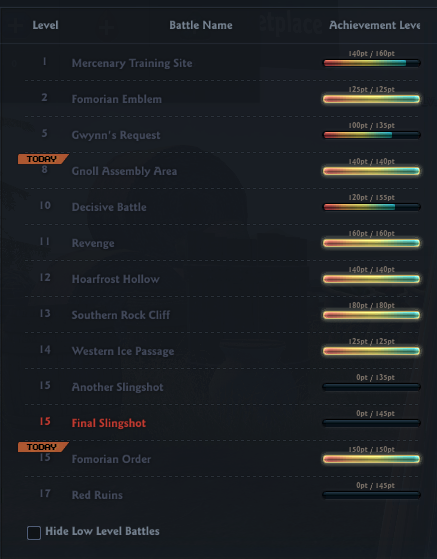This screenshot has height=559, width=437.
Task: Click the TODAY badge on Fomorian Order
Action: [x=43, y=447]
